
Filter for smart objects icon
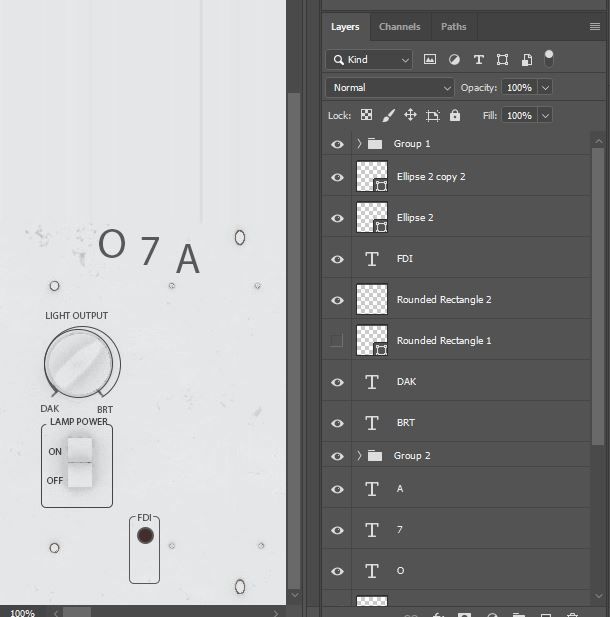pyautogui.click(x=527, y=59)
